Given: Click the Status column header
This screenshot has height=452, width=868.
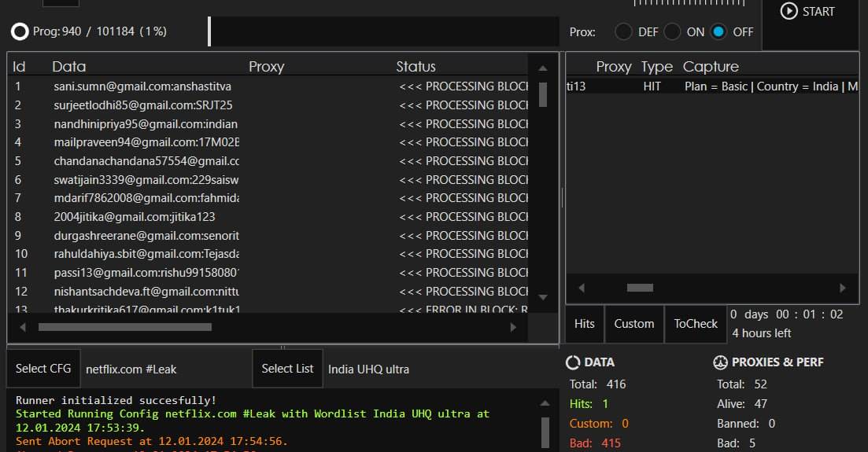Looking at the screenshot, I should click(x=416, y=67).
